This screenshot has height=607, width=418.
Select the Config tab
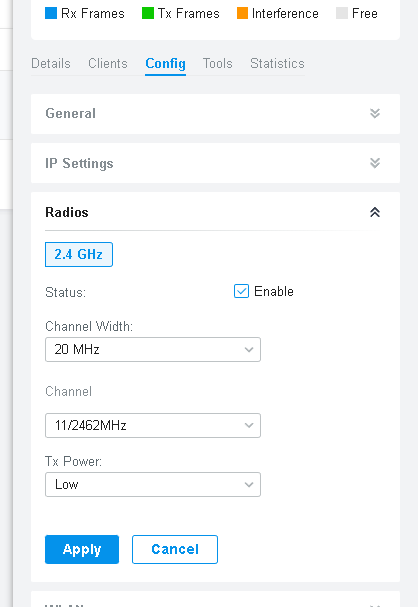coord(165,63)
